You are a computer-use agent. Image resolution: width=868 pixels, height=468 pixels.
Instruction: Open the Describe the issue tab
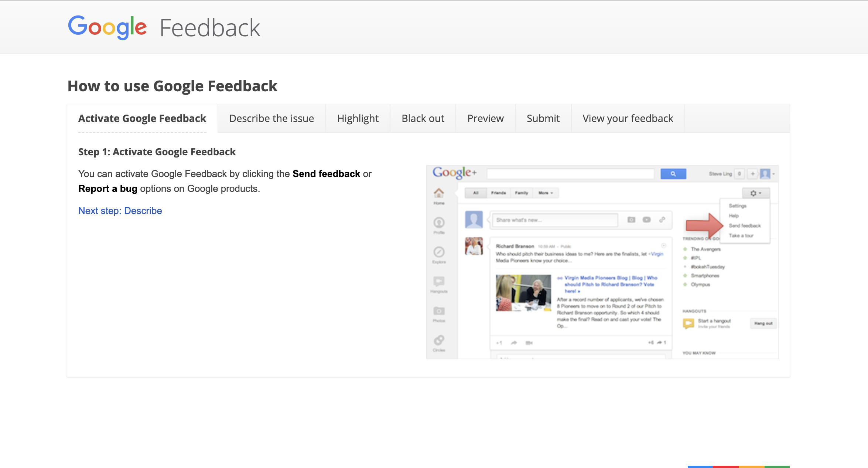pyautogui.click(x=271, y=118)
